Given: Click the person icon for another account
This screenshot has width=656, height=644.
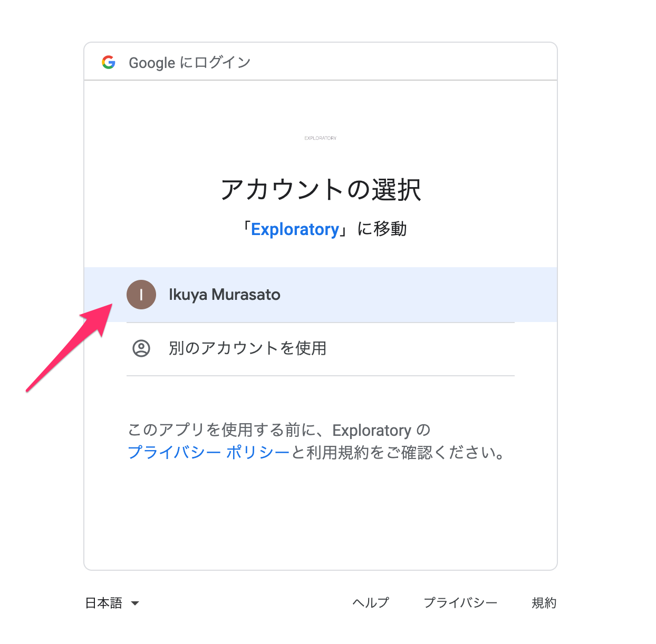Looking at the screenshot, I should point(141,348).
